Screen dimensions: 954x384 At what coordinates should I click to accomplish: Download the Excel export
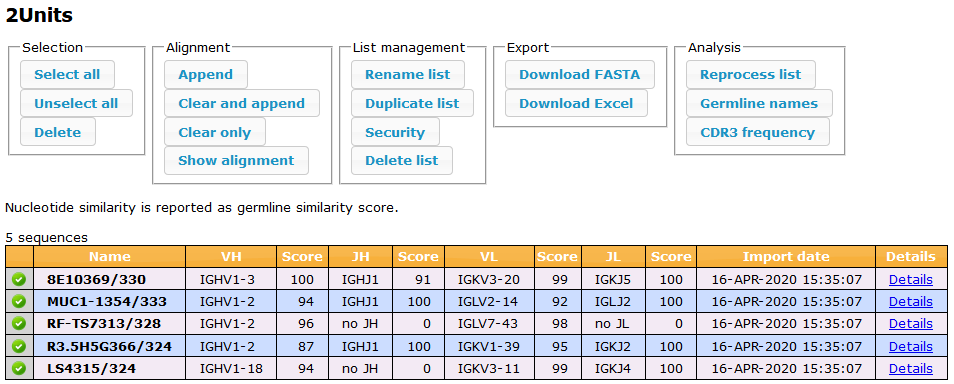576,103
